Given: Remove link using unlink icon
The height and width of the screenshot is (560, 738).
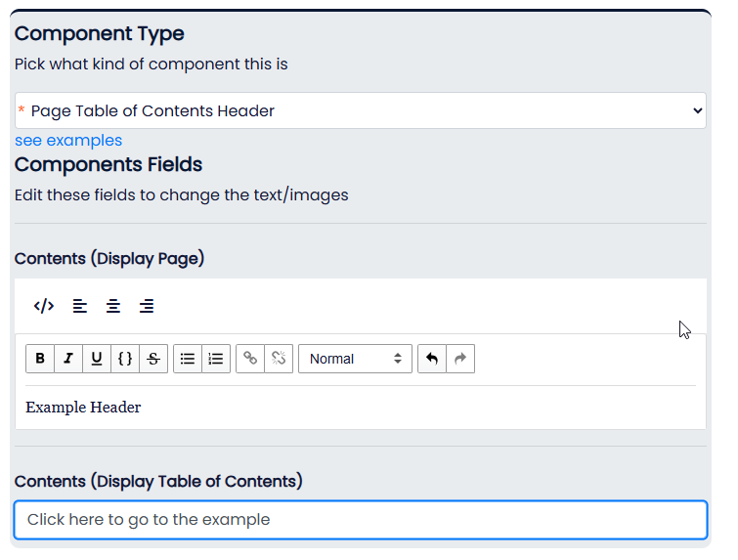Looking at the screenshot, I should point(279,359).
